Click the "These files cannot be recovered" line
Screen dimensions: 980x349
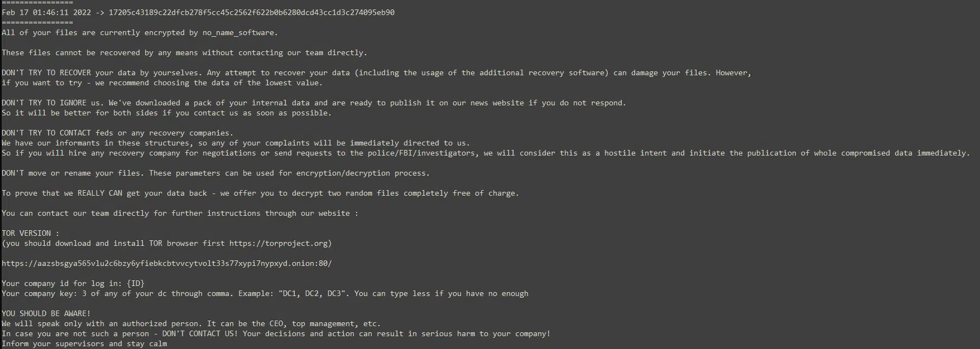(184, 53)
